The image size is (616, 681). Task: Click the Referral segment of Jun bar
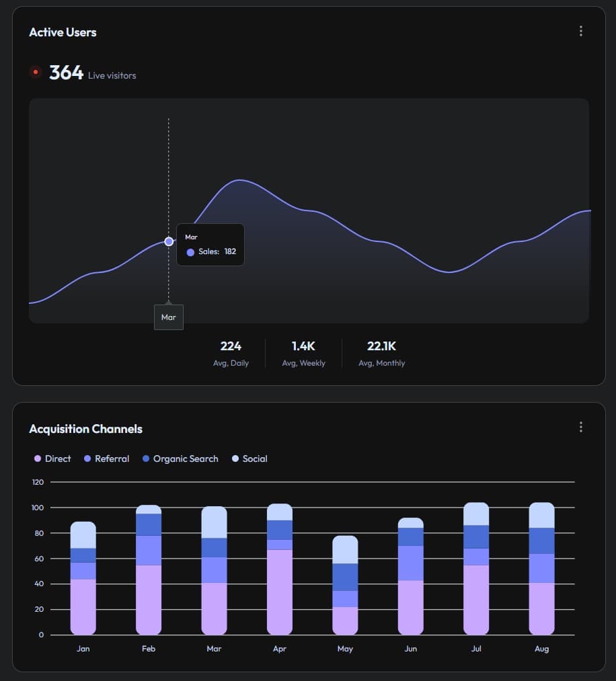point(411,563)
